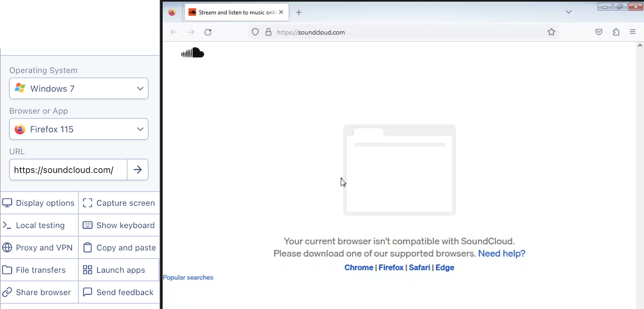Open the Firefox extensions puzzle icon

pos(616,32)
